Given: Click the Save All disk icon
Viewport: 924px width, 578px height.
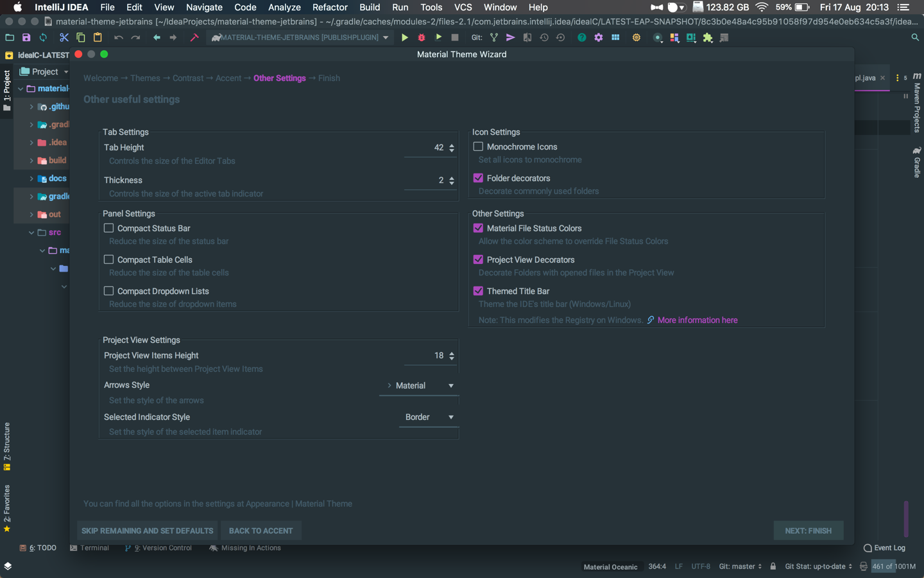Looking at the screenshot, I should (26, 38).
